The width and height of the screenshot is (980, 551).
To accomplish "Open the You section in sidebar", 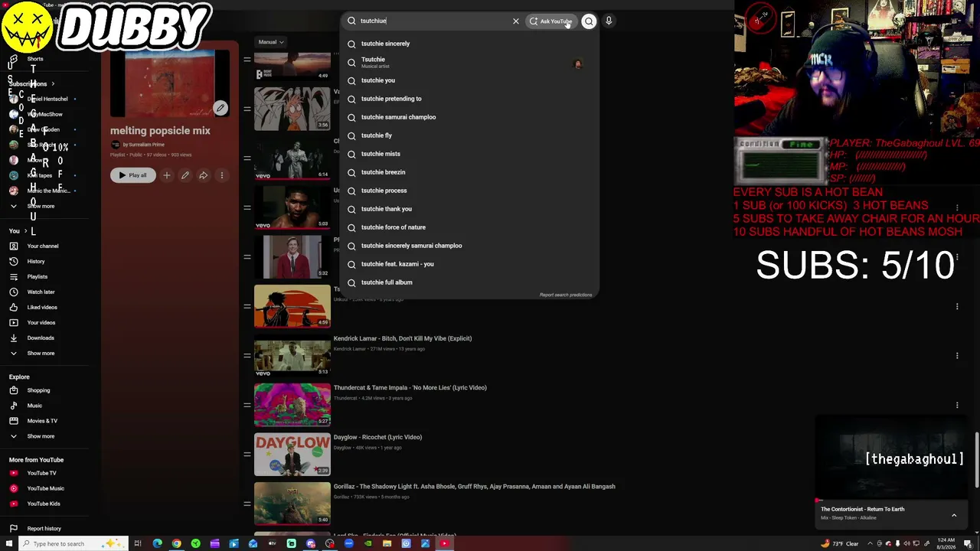I will click(19, 230).
